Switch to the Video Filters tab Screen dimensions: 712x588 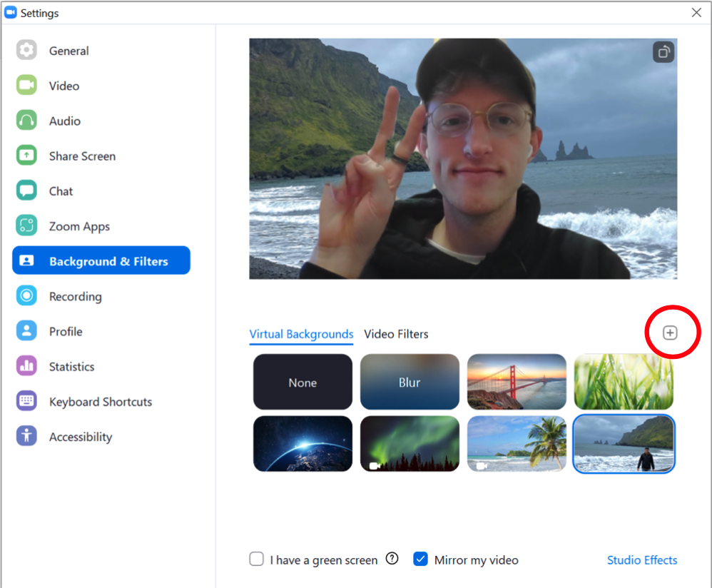pos(396,334)
